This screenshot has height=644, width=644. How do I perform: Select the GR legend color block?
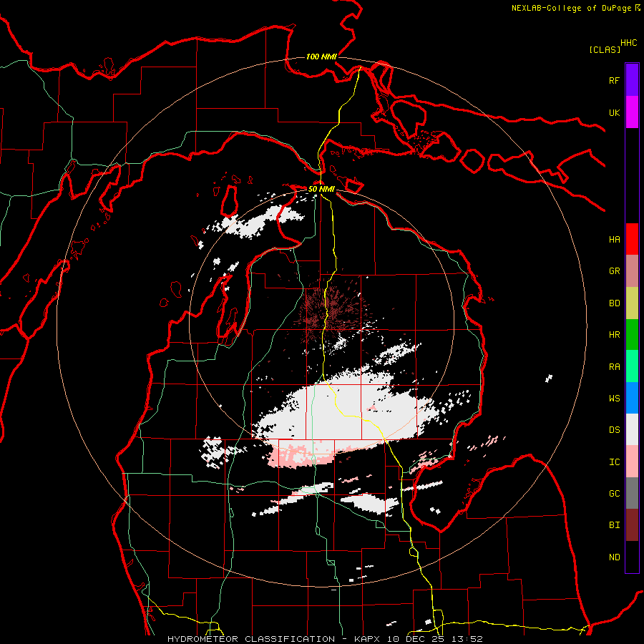(632, 271)
